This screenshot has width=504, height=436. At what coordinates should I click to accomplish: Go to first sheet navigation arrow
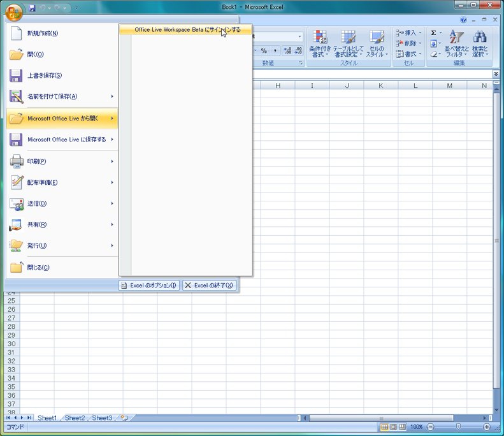click(x=8, y=418)
